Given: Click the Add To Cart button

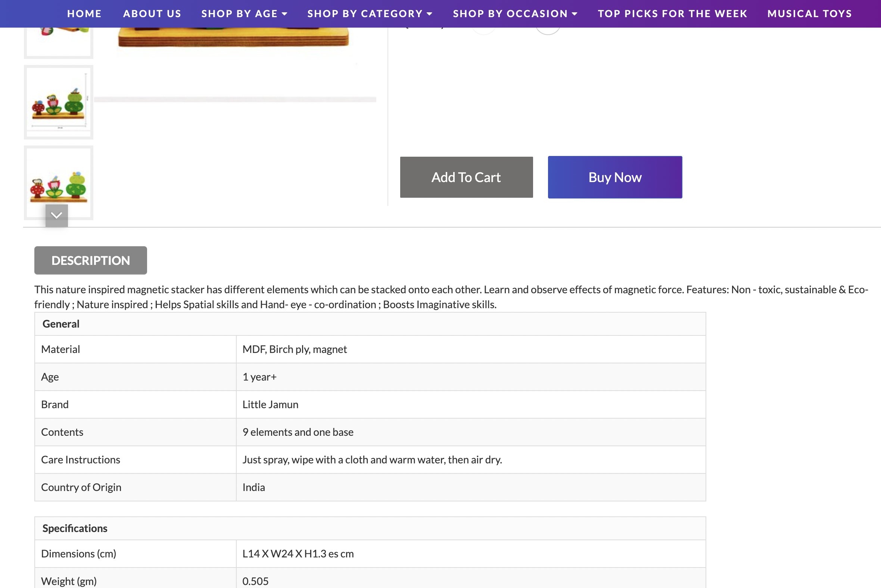Looking at the screenshot, I should pyautogui.click(x=466, y=177).
